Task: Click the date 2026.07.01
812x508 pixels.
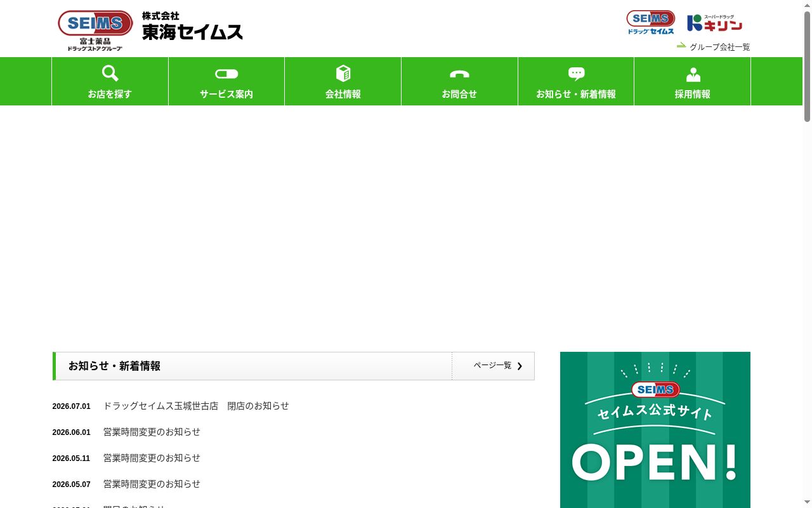Action: (x=72, y=406)
